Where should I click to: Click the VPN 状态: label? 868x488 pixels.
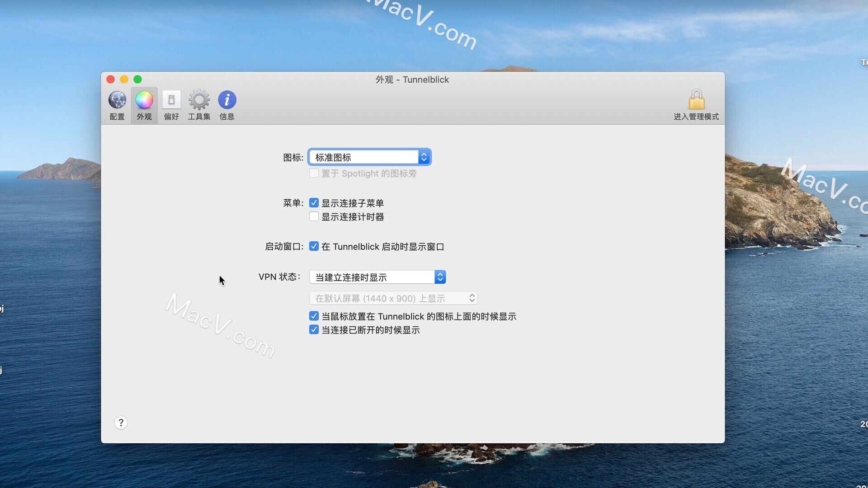279,277
